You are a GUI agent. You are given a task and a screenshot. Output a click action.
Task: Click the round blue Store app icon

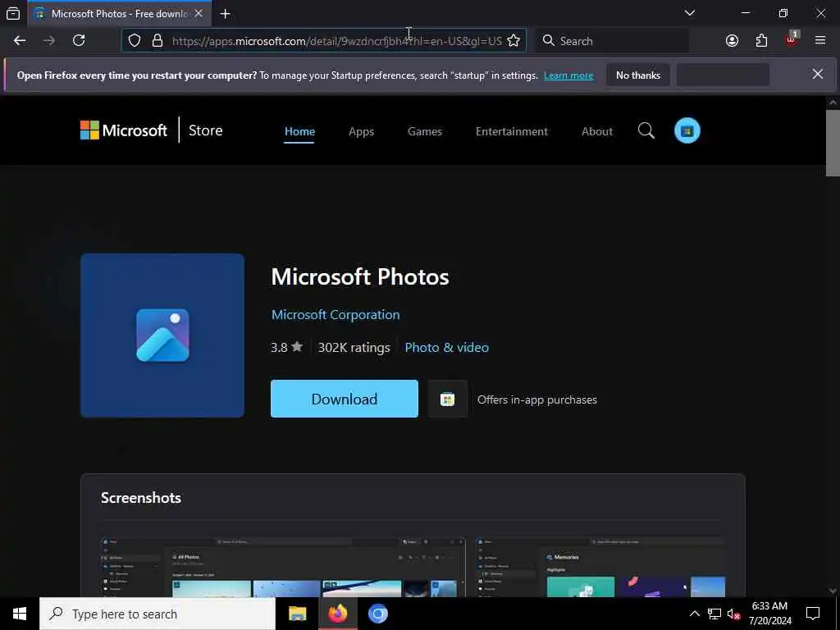(x=687, y=130)
